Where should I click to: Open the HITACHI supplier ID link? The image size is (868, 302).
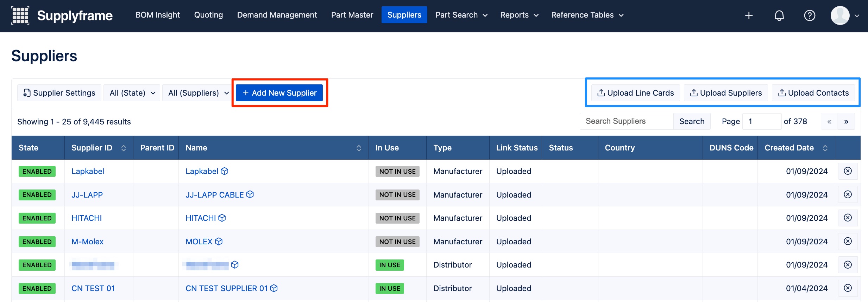point(87,218)
